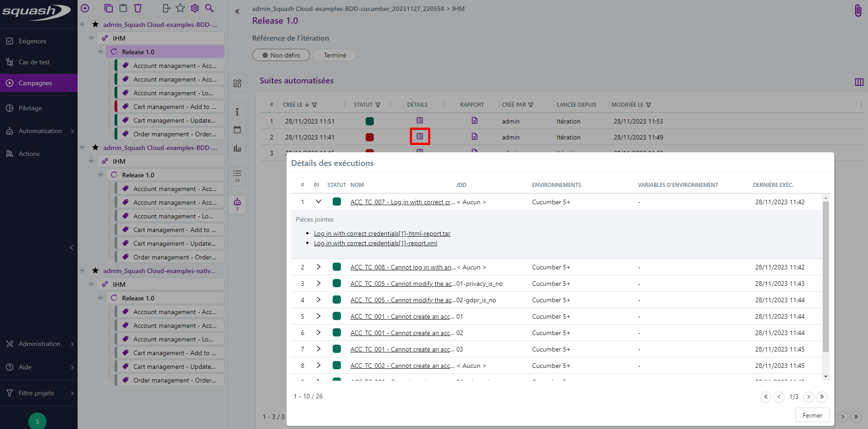Collapse attachments of execution row 1
The height and width of the screenshot is (429, 868).
319,202
